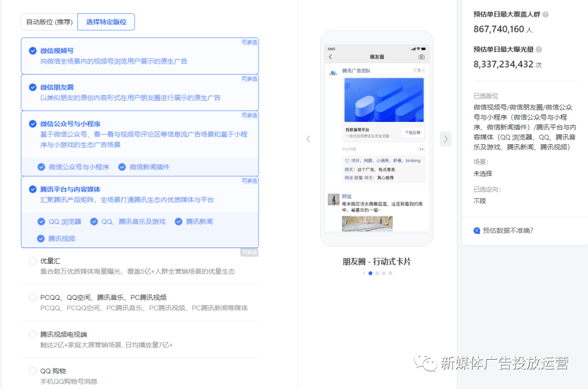Viewport: 588px width, 389px height.
Task: Click the 867,740,160 coverage value
Action: tap(499, 29)
